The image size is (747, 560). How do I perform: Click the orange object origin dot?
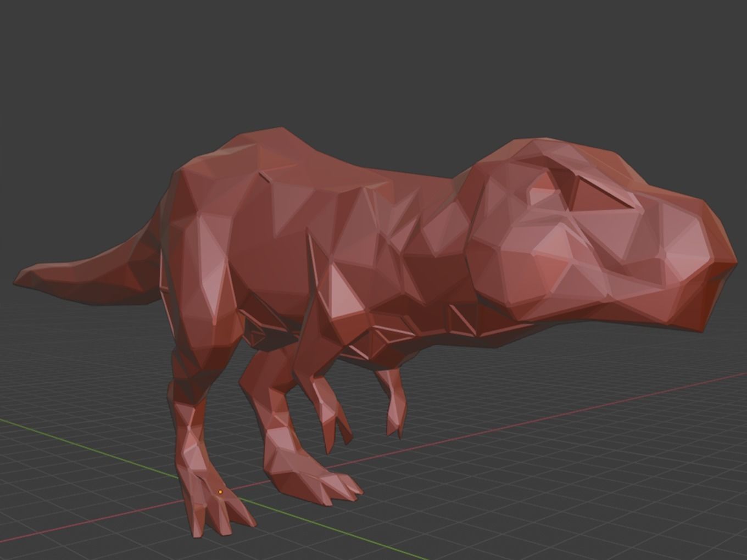click(220, 492)
